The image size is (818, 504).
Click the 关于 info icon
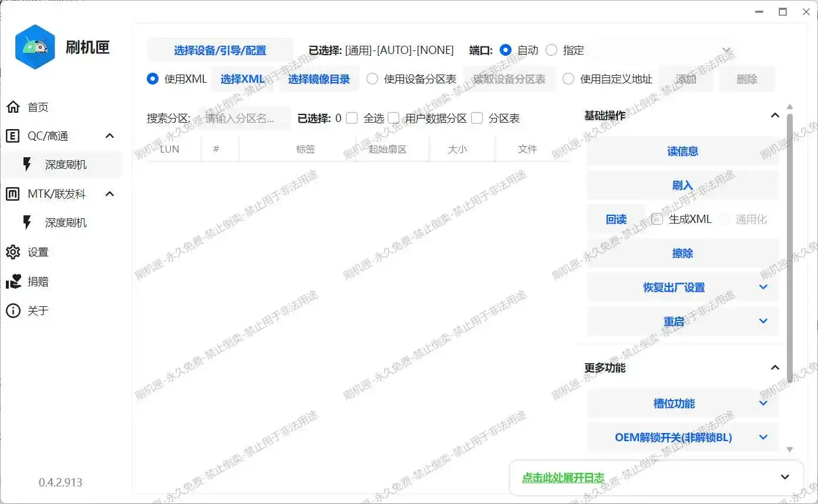point(13,311)
